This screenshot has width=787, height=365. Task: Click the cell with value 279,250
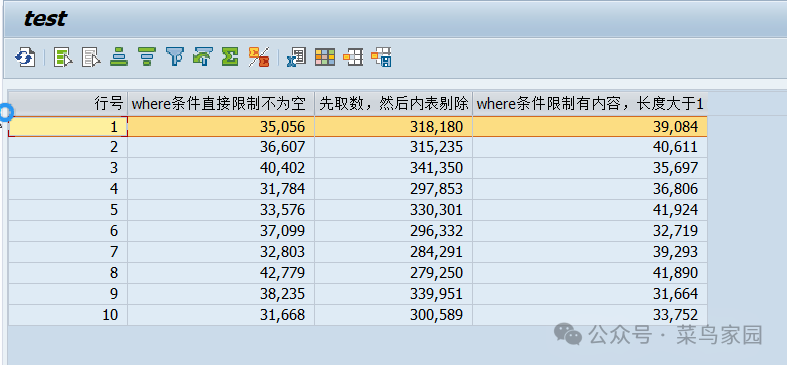tap(394, 273)
